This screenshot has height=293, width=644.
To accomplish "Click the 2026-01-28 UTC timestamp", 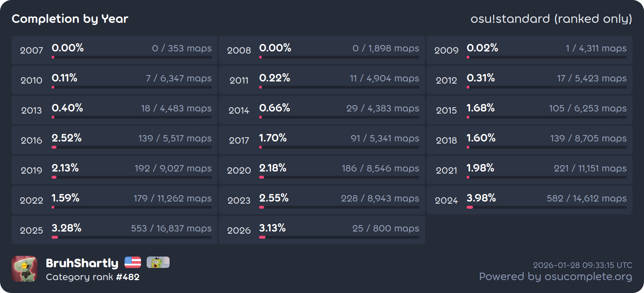I will pyautogui.click(x=582, y=265).
